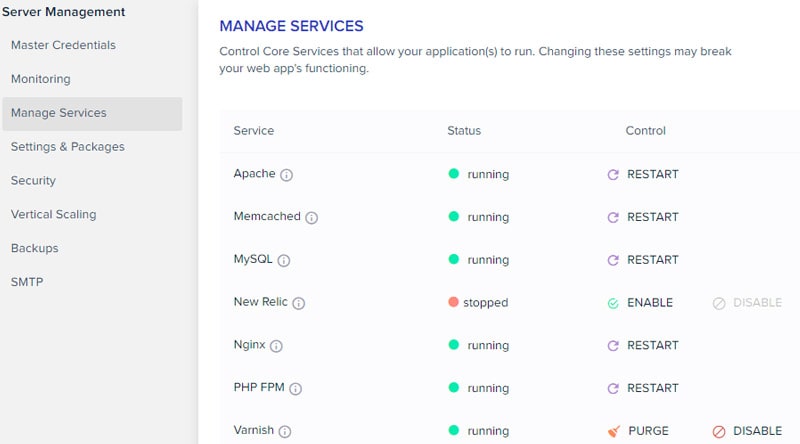Enable the New Relic service
Screen dimensions: 800x444
coord(640,303)
